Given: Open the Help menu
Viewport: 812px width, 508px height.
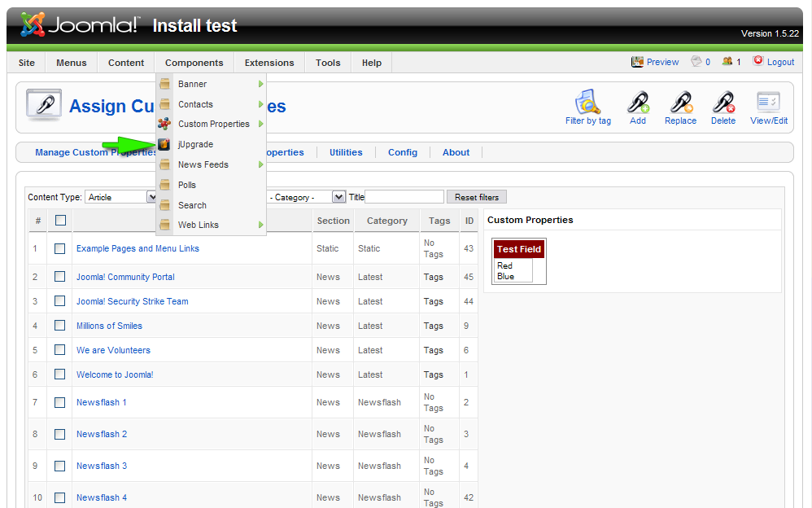Looking at the screenshot, I should 371,63.
